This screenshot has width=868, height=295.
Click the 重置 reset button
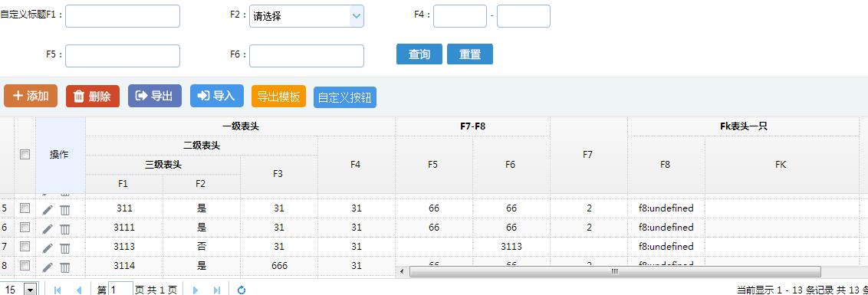pyautogui.click(x=470, y=54)
